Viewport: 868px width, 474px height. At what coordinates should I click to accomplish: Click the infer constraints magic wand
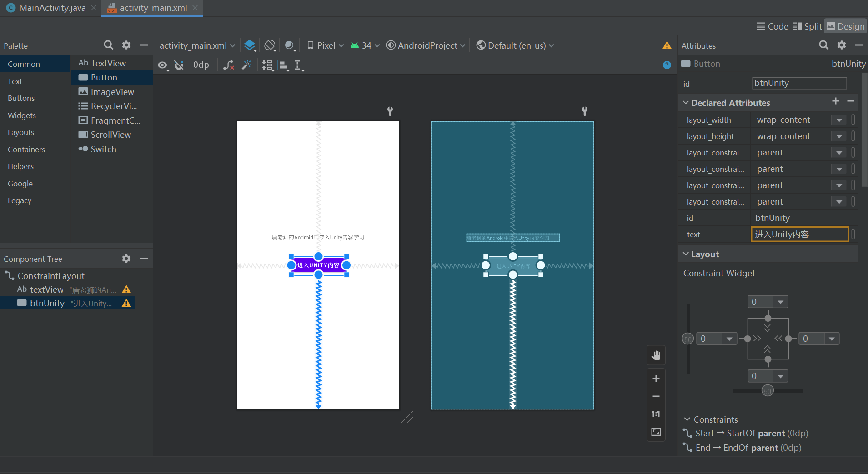(x=246, y=65)
